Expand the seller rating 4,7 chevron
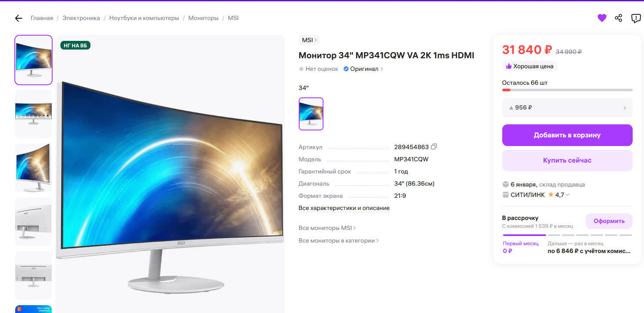644x313 pixels. (567, 195)
